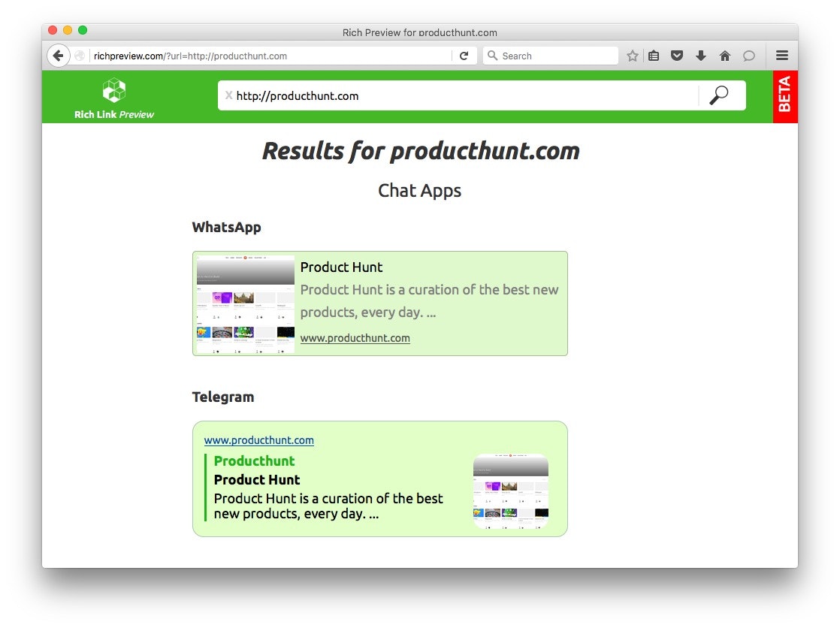The image size is (840, 628).
Task: Save page to Pocket icon
Action: tap(677, 56)
